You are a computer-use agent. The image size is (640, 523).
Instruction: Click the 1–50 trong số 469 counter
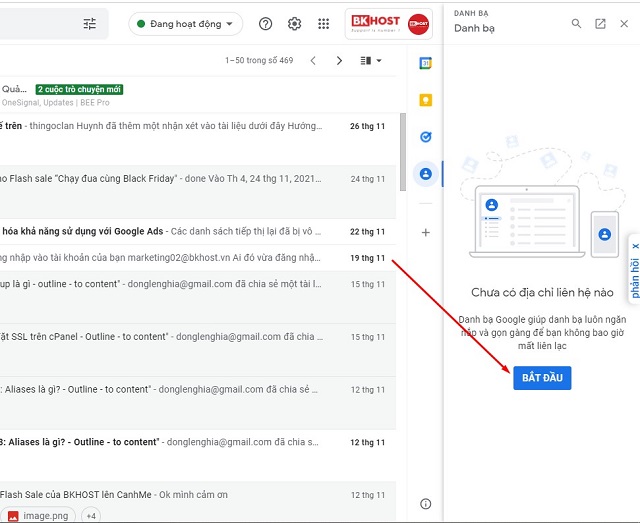[x=259, y=60]
